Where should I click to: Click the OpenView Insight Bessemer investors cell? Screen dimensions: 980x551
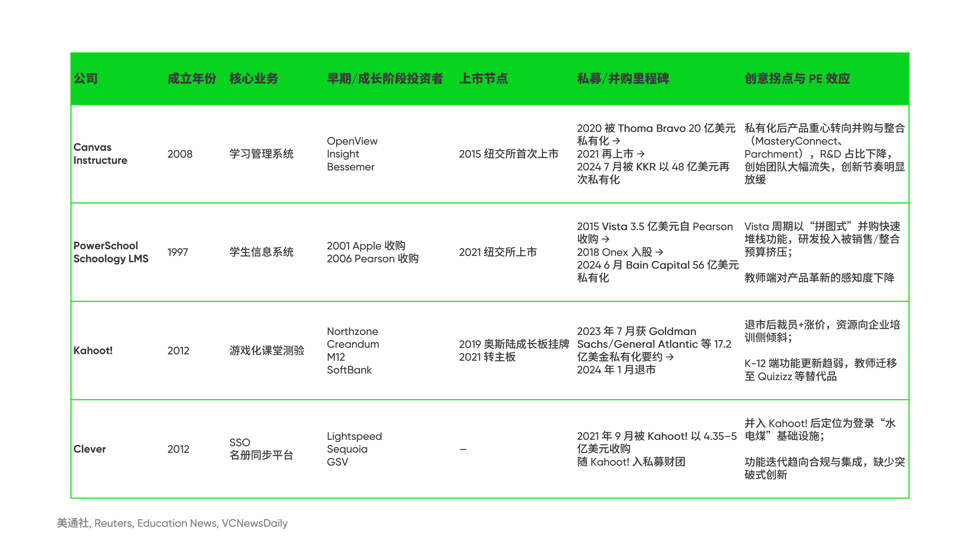tap(352, 154)
